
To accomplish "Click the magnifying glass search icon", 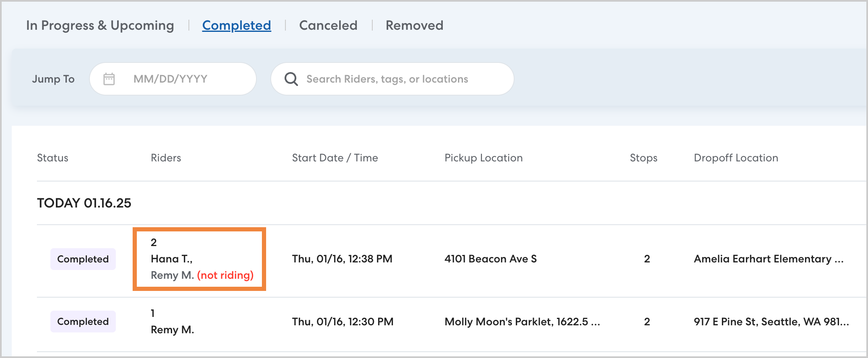I will 291,79.
